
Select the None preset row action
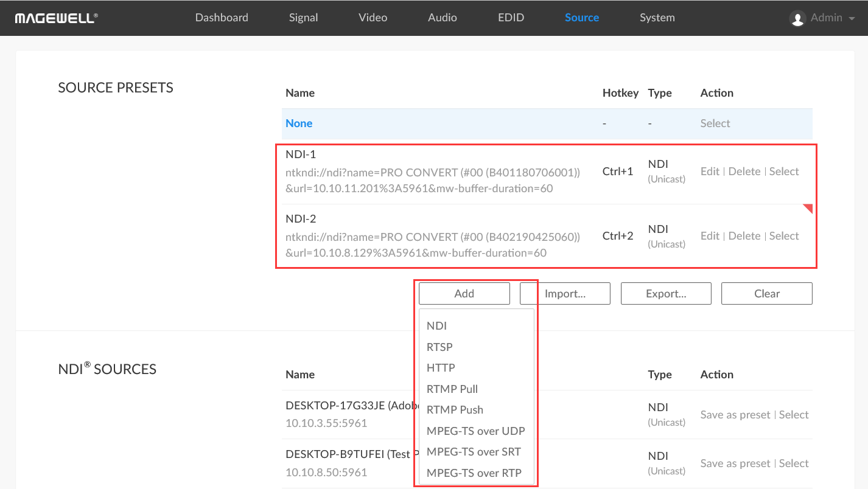[715, 123]
